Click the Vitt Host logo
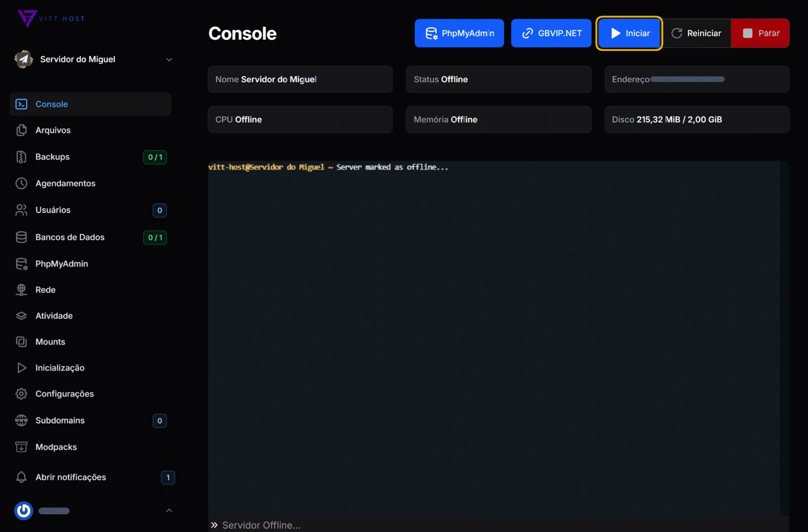 [51, 19]
